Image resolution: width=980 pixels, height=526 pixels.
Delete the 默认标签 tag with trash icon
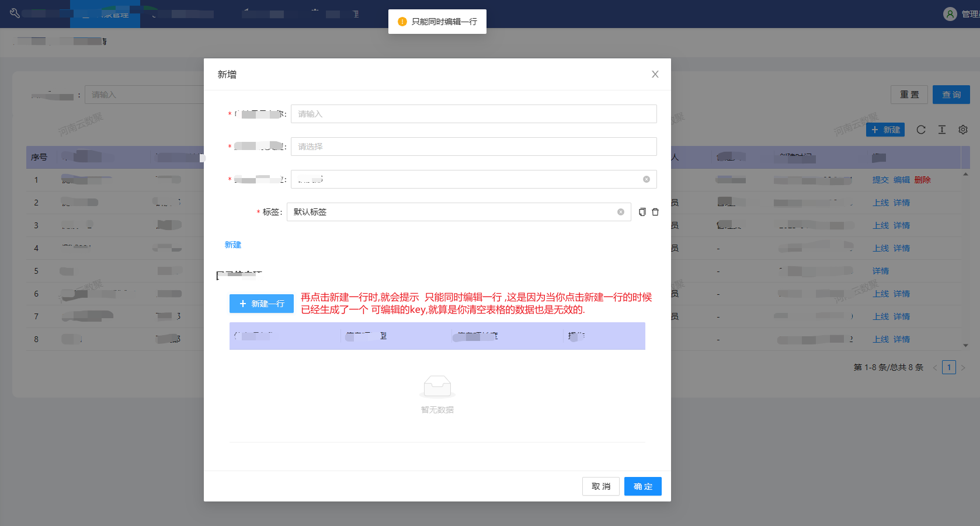click(655, 212)
